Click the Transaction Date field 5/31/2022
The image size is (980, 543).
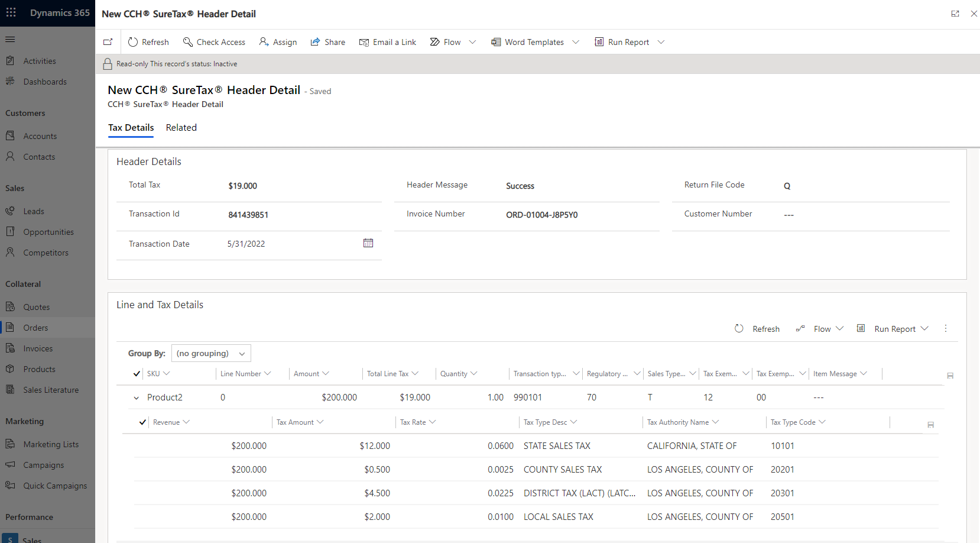pos(246,244)
